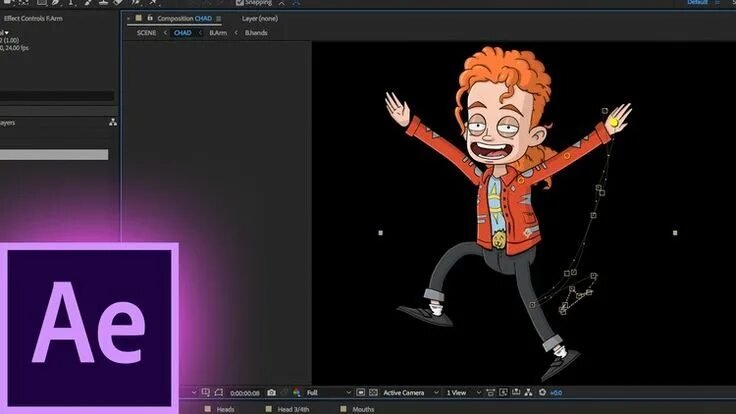Image resolution: width=736 pixels, height=414 pixels.
Task: Open the 1 View layout dropdown
Action: (463, 392)
